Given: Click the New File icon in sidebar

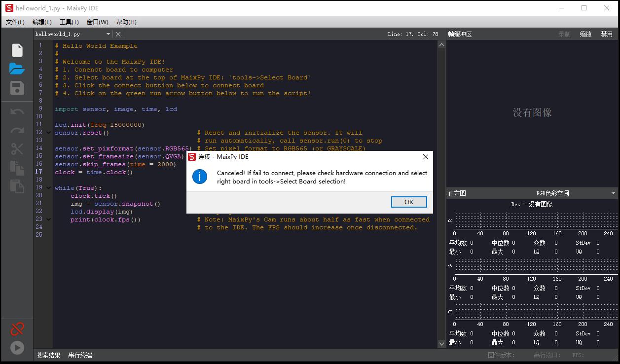Looking at the screenshot, I should [x=17, y=50].
